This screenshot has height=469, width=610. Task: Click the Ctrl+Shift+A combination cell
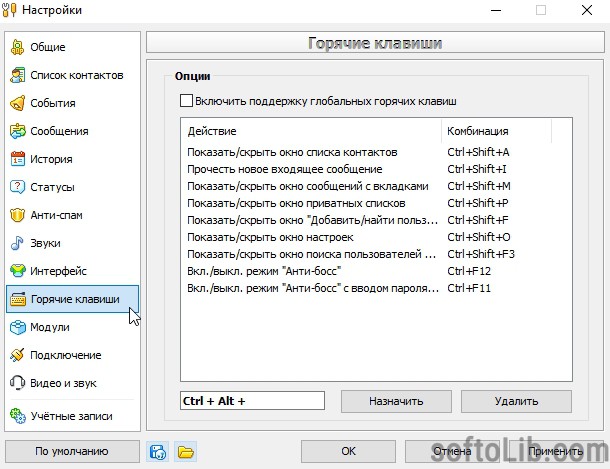point(478,152)
